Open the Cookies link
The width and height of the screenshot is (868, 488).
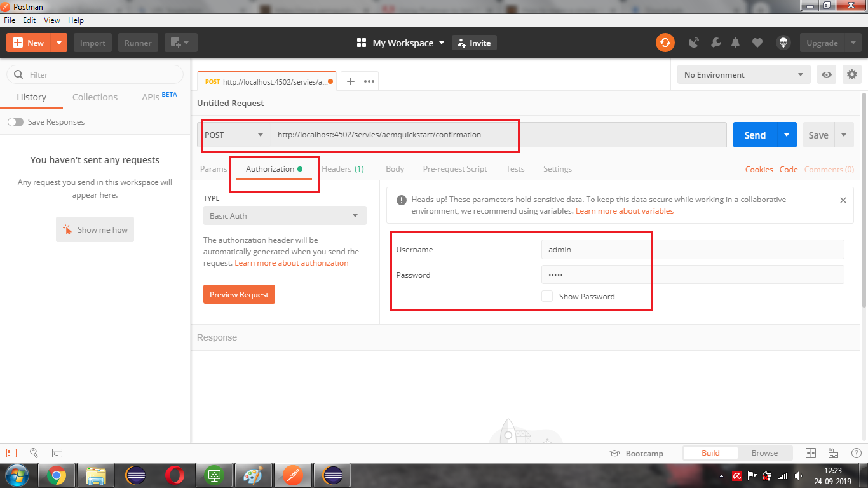pos(759,170)
